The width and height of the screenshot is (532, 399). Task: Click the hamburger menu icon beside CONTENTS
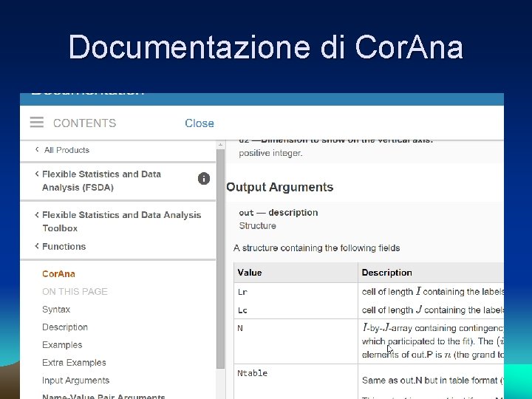37,122
